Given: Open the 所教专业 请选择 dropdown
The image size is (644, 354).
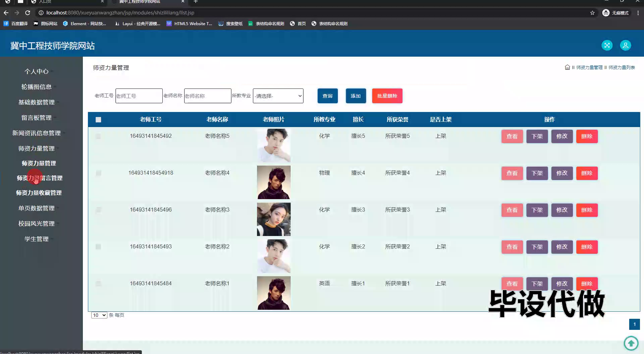Looking at the screenshot, I should pos(278,96).
